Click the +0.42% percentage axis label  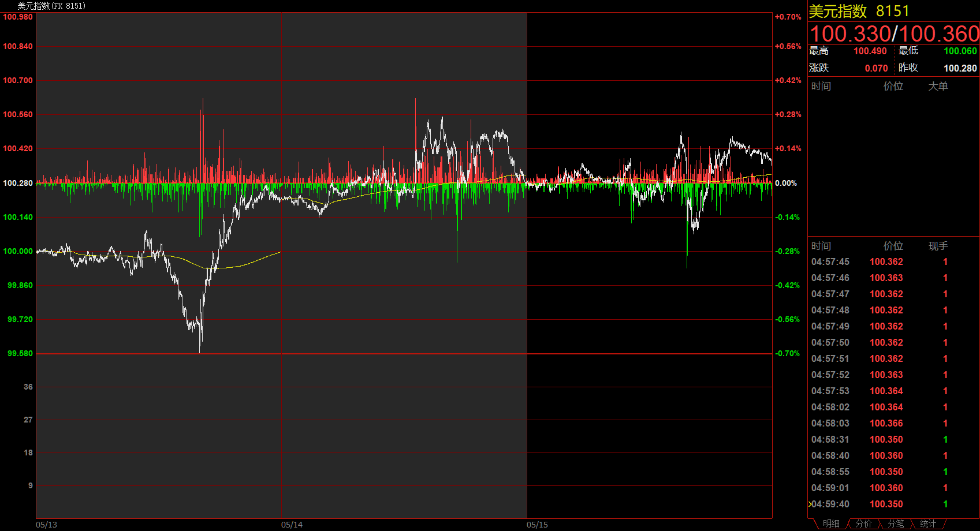pyautogui.click(x=788, y=80)
